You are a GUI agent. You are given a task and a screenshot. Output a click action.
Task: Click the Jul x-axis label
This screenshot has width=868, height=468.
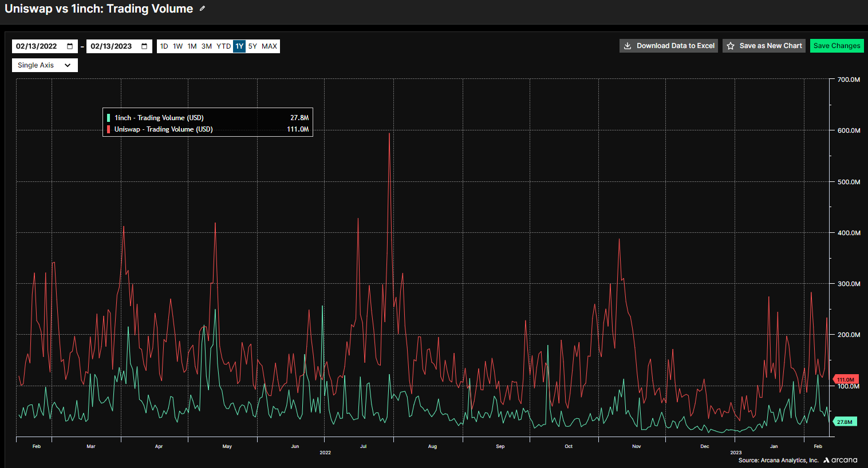click(363, 446)
